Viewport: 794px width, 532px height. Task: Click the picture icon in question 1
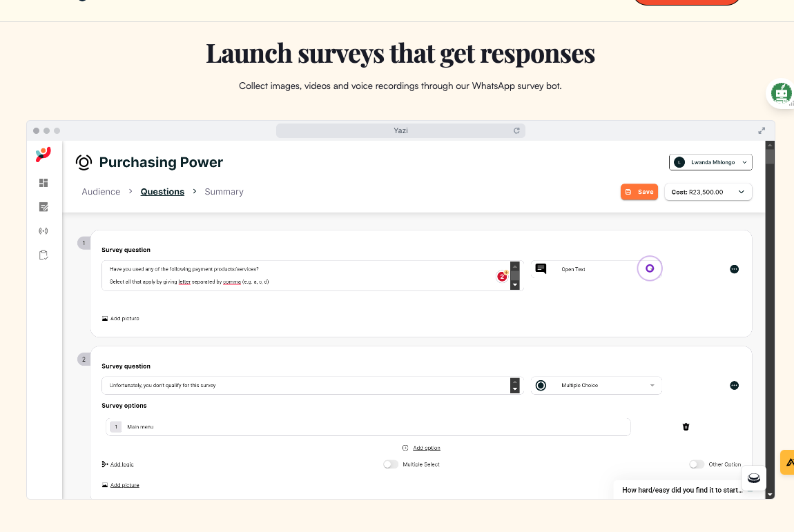[105, 318]
